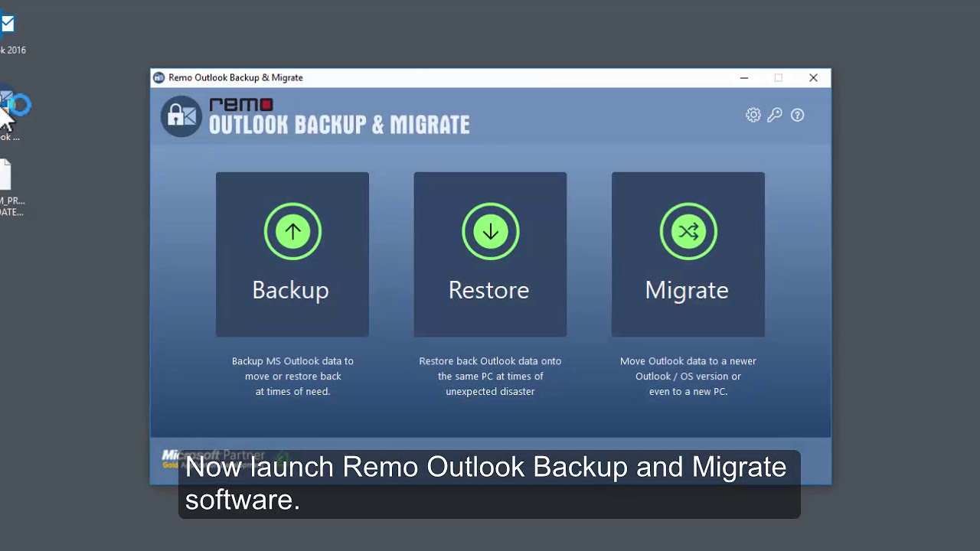The width and height of the screenshot is (980, 551).
Task: Close the Remo Outlook Backup & Migrate window
Action: 813,77
